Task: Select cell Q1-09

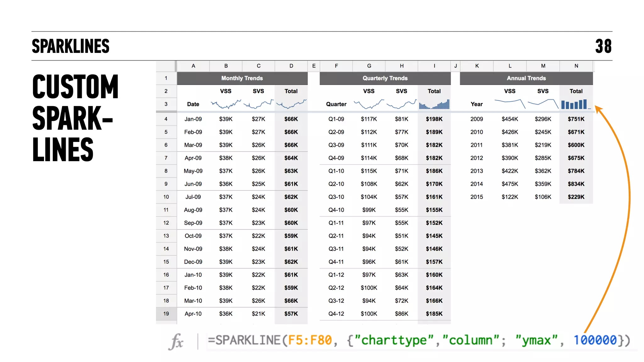Action: click(336, 119)
